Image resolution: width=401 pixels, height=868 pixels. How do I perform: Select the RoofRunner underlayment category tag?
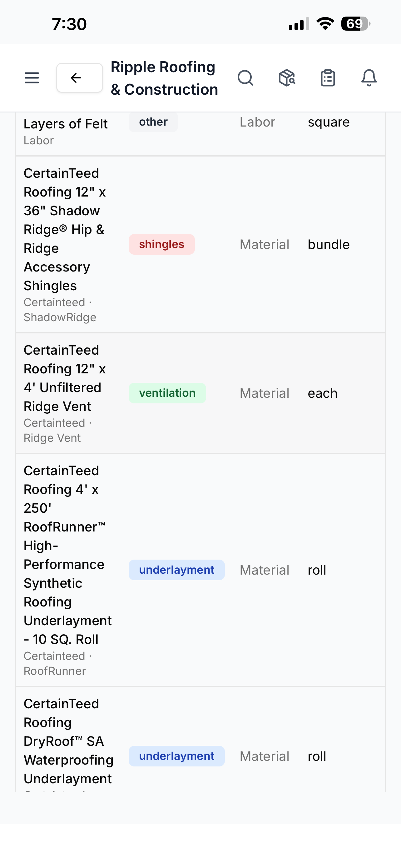176,570
